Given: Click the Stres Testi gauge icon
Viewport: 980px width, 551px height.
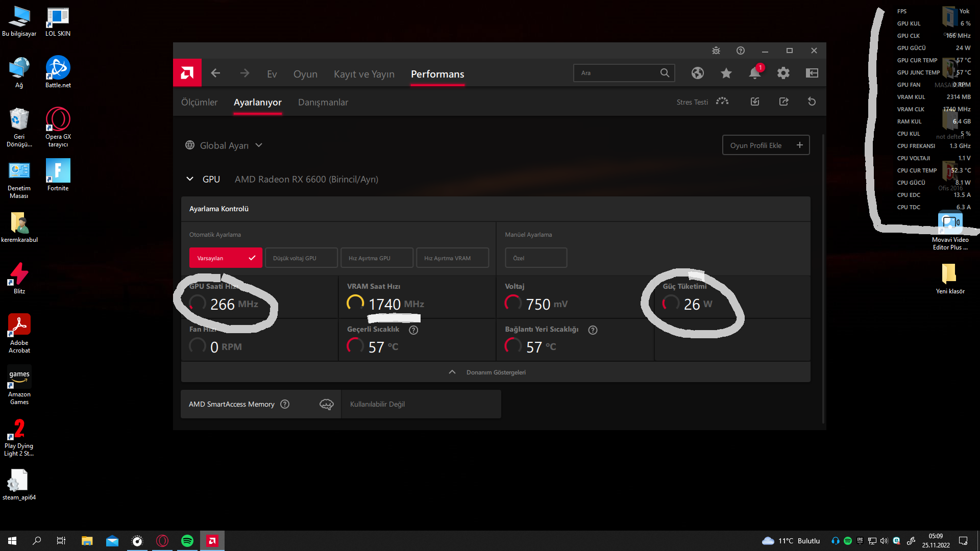Looking at the screenshot, I should (722, 102).
